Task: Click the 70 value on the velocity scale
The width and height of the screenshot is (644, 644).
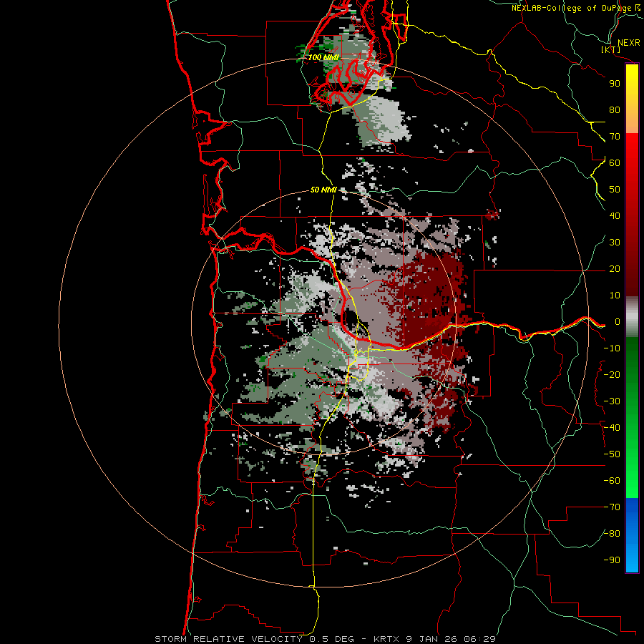Action: click(x=615, y=137)
